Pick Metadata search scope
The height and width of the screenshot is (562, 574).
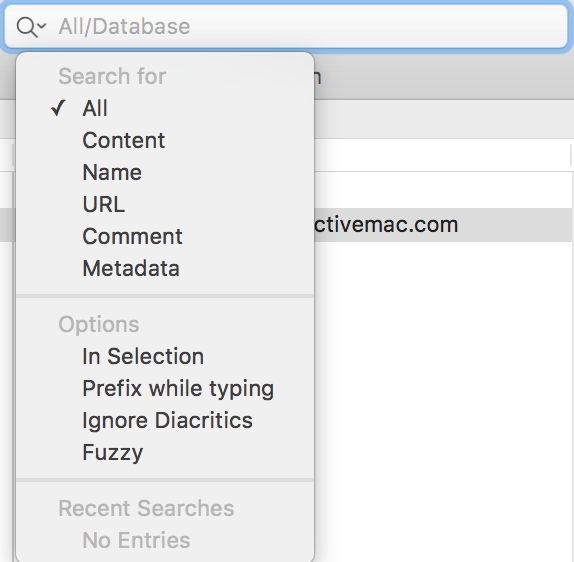tap(165, 268)
